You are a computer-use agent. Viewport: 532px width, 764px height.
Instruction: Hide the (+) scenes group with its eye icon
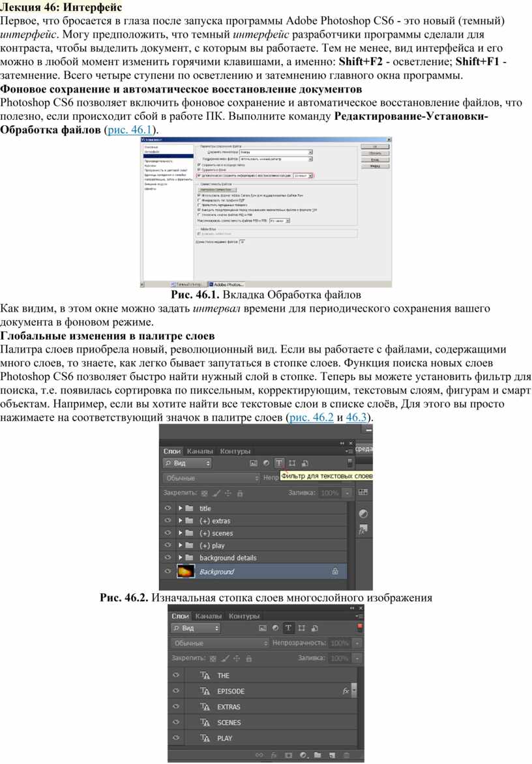click(x=168, y=533)
